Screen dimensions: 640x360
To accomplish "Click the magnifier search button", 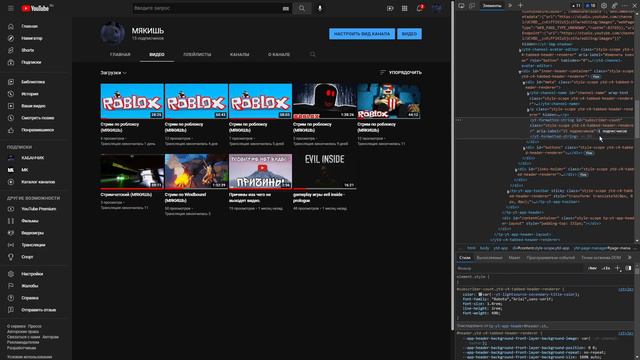I will pos(302,8).
